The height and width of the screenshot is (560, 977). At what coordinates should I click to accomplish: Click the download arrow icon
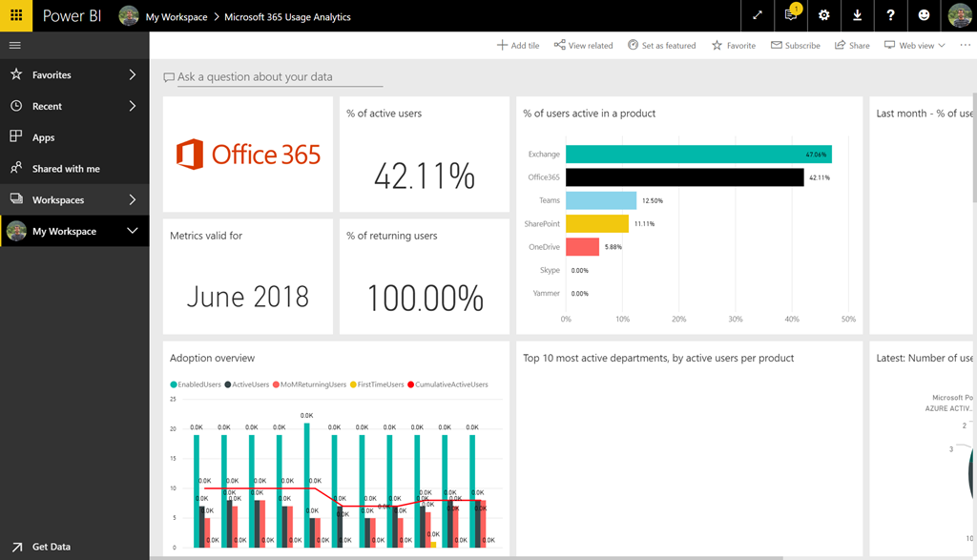click(858, 15)
